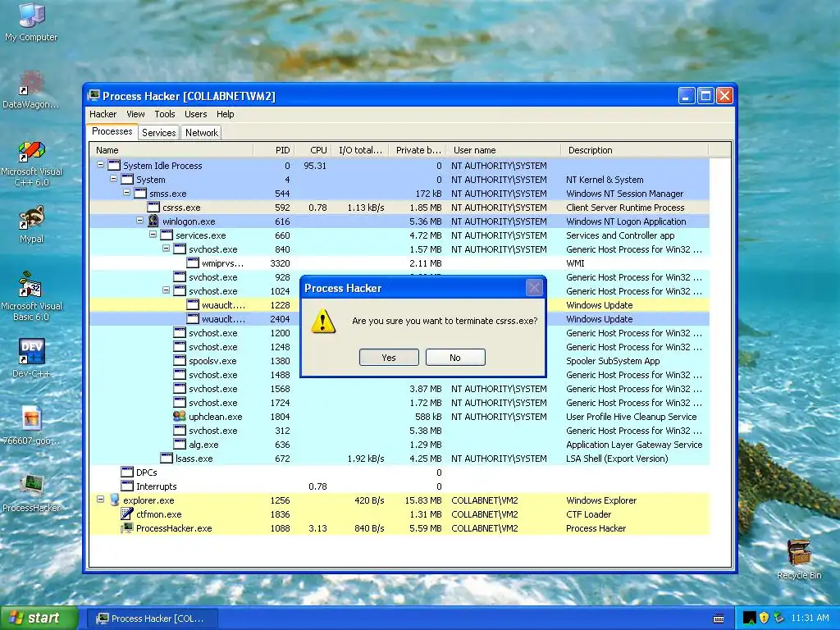Click the on-screen keyboard taskbar icon

[x=719, y=619]
